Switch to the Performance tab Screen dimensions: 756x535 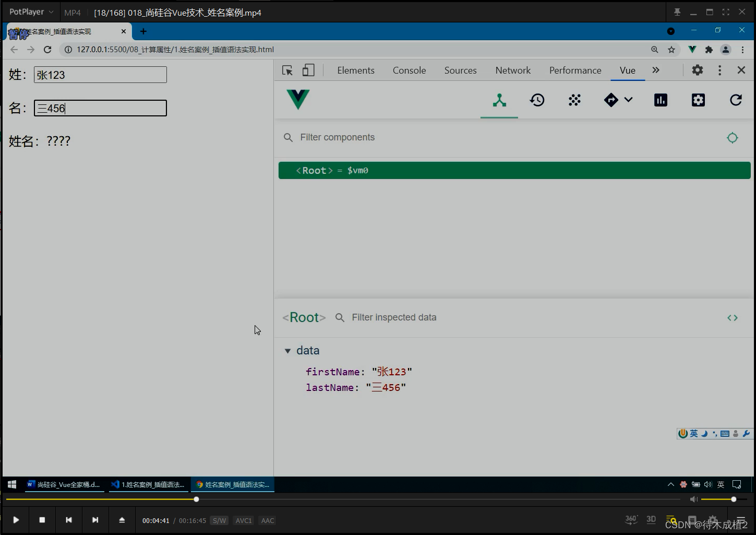tap(575, 70)
